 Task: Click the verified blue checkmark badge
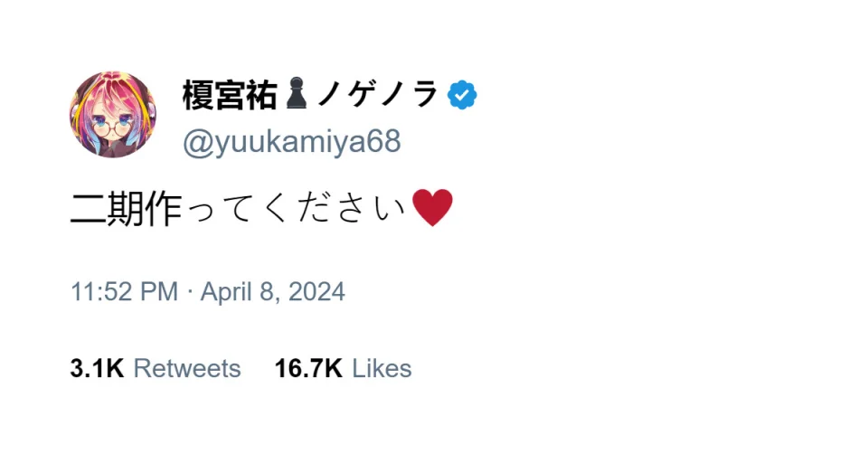462,95
